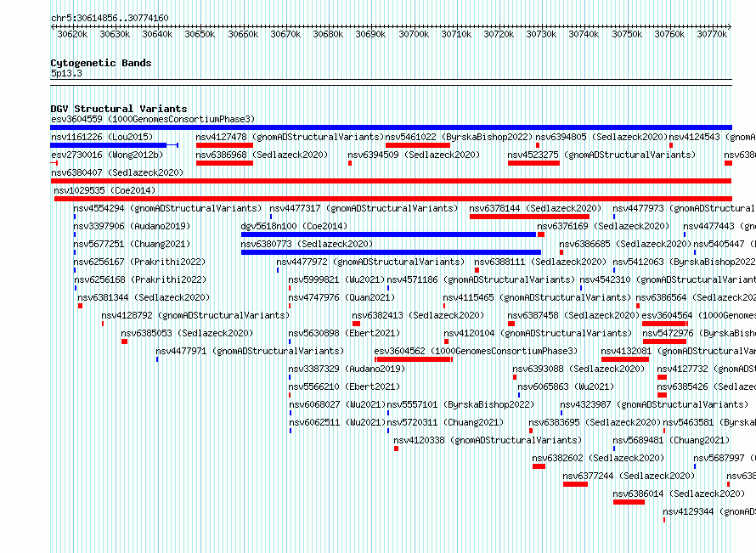Click the nsv4115465 variant label
The width and height of the screenshot is (756, 553).
537,297
